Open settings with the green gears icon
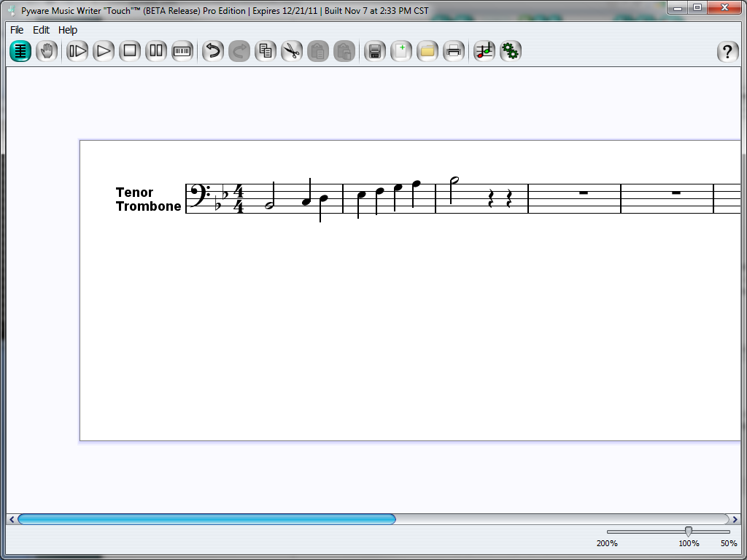This screenshot has width=747, height=560. [x=511, y=51]
